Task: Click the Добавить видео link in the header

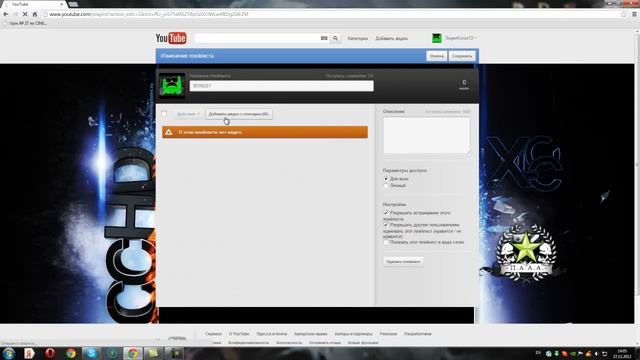Action: (x=391, y=38)
